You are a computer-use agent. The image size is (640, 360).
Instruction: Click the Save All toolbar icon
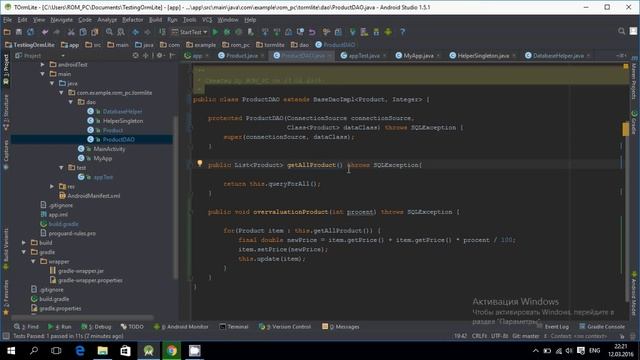tap(19, 32)
